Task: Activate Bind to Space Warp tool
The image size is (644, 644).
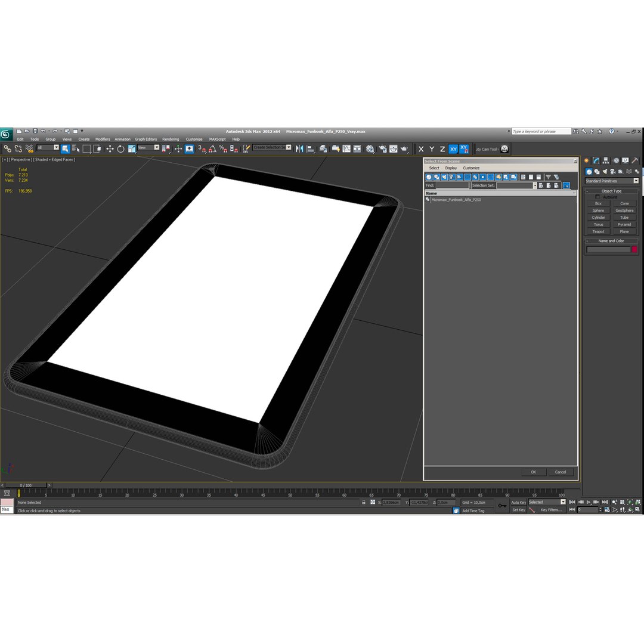Action: tap(29, 148)
